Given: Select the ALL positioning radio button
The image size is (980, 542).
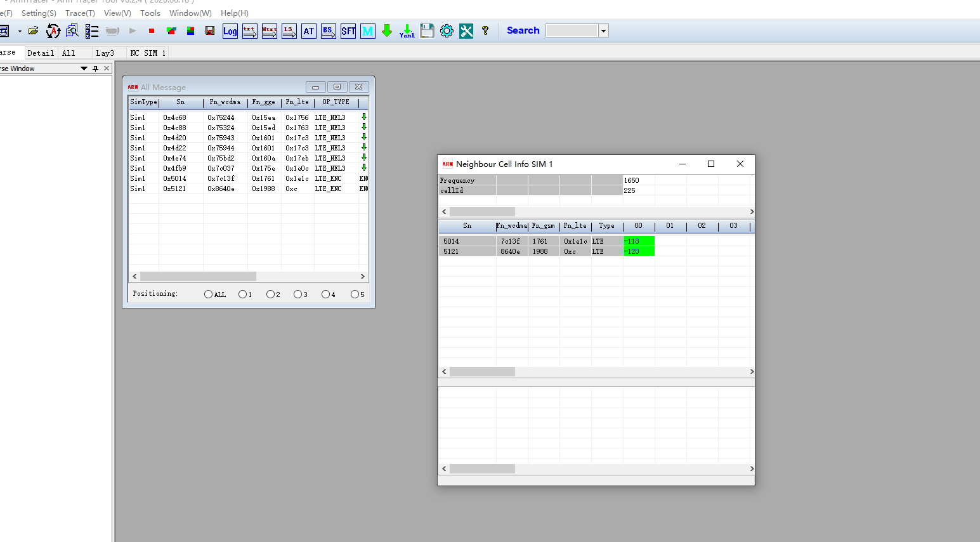Looking at the screenshot, I should 208,294.
